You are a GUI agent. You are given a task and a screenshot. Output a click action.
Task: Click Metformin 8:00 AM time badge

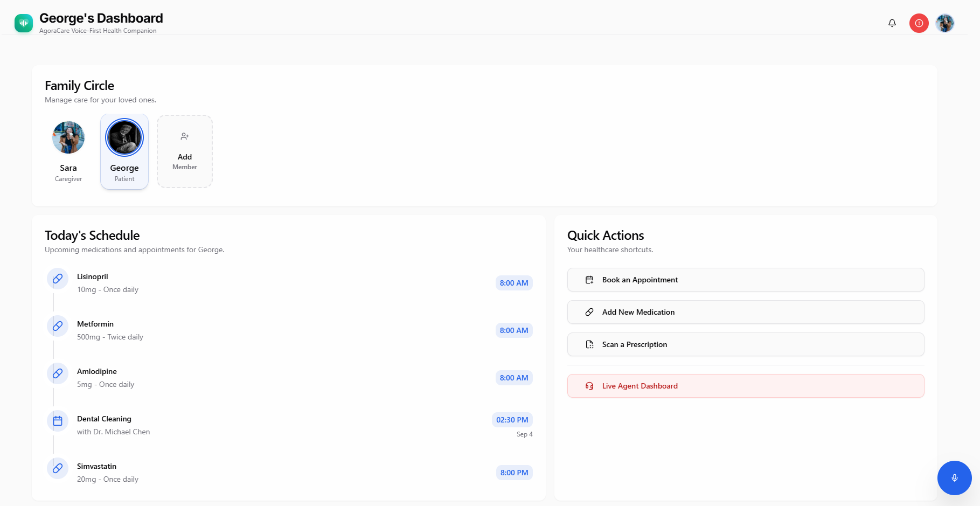pos(514,330)
